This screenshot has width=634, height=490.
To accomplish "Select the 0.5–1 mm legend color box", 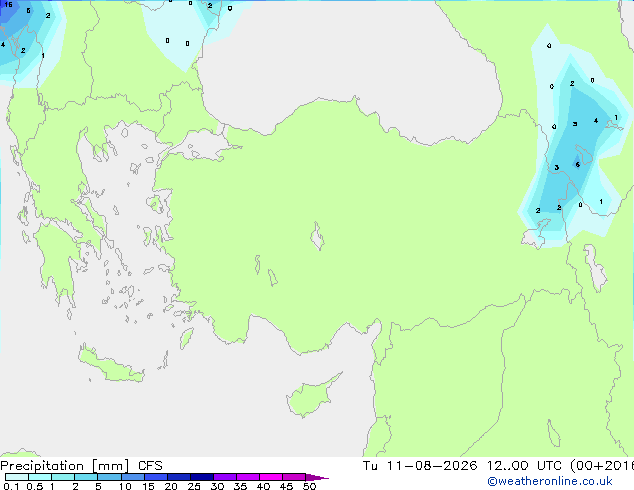I will click(40, 477).
